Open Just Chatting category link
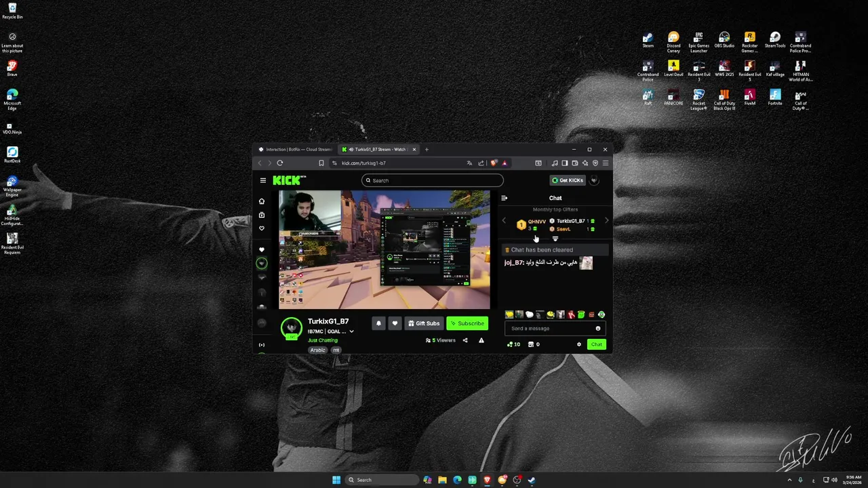Screen dimensions: 868x488 click(x=323, y=340)
